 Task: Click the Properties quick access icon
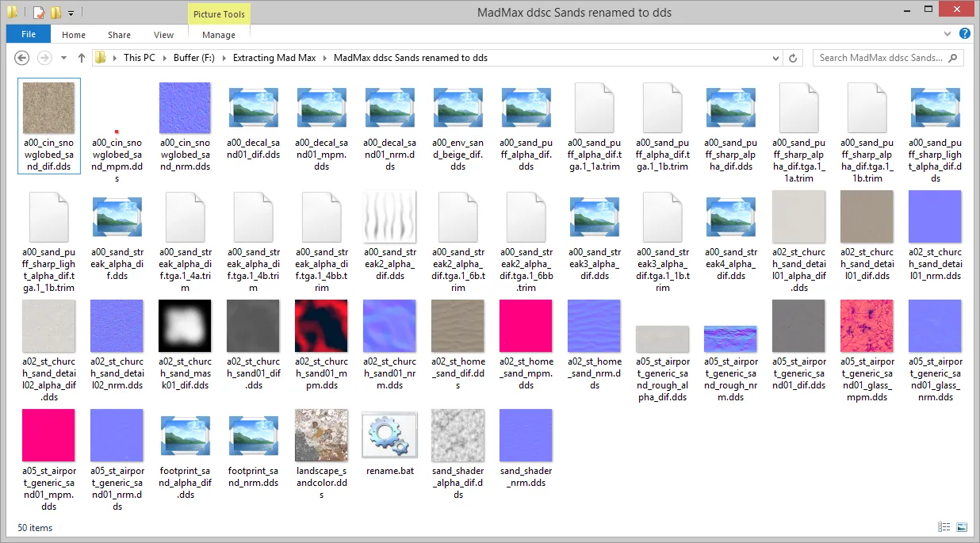tap(39, 13)
